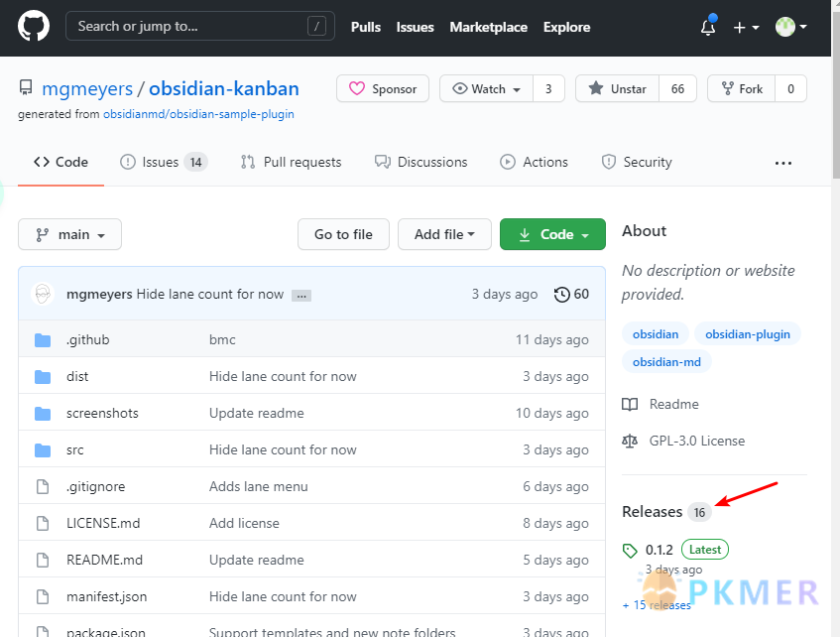The height and width of the screenshot is (637, 840).
Task: Open the GitHub home logo
Action: (33, 26)
